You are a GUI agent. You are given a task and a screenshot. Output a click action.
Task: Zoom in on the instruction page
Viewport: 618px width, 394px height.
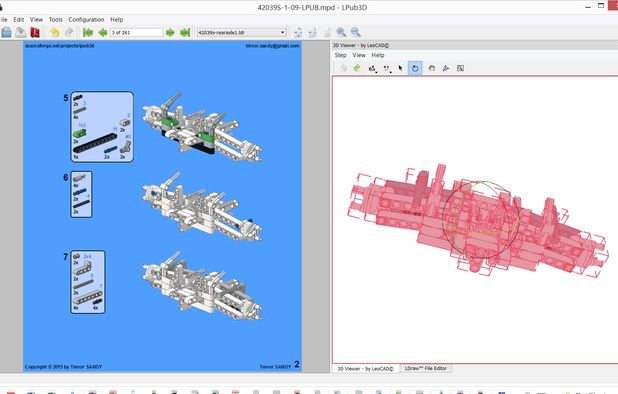coord(341,32)
